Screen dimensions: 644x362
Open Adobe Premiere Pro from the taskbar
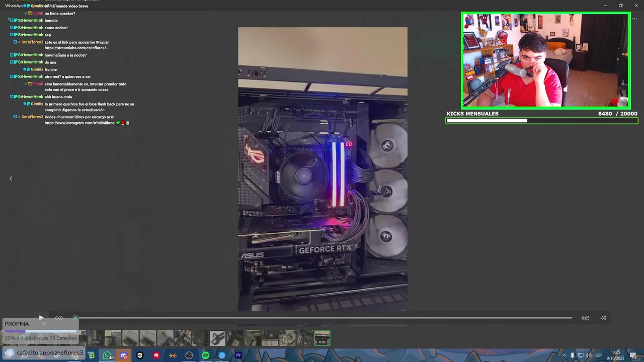click(238, 355)
